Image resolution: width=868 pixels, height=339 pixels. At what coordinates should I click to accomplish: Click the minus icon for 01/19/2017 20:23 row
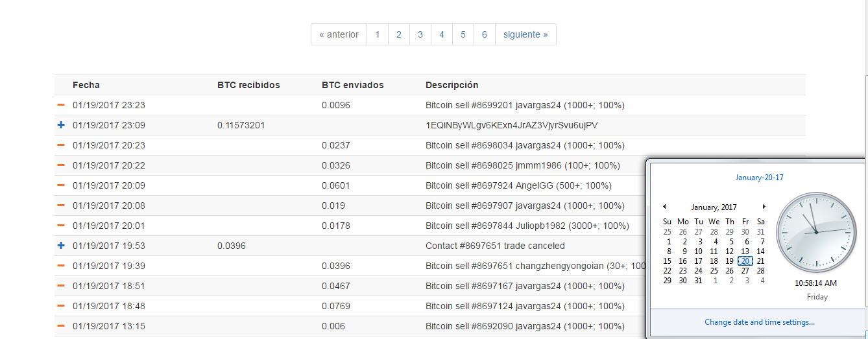tap(62, 145)
